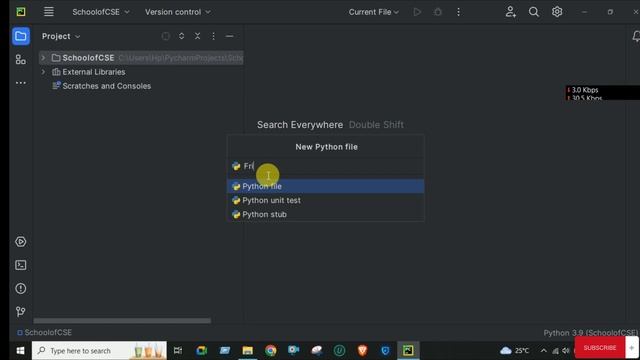Select SchoolofCSE project root folder
Screen dimensions: 640x360
141,58
